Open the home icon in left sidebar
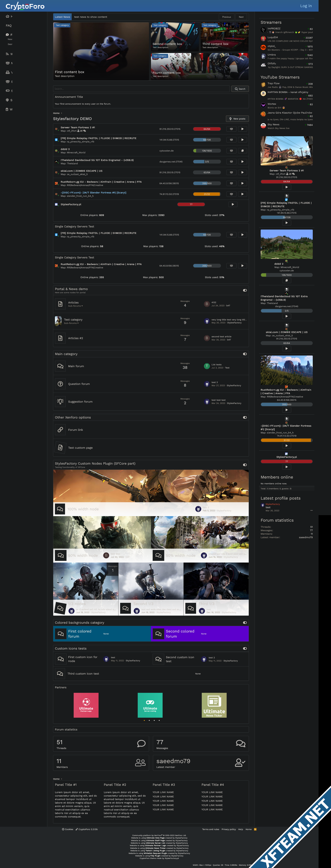Screen dimensions: 331x868 7,16
